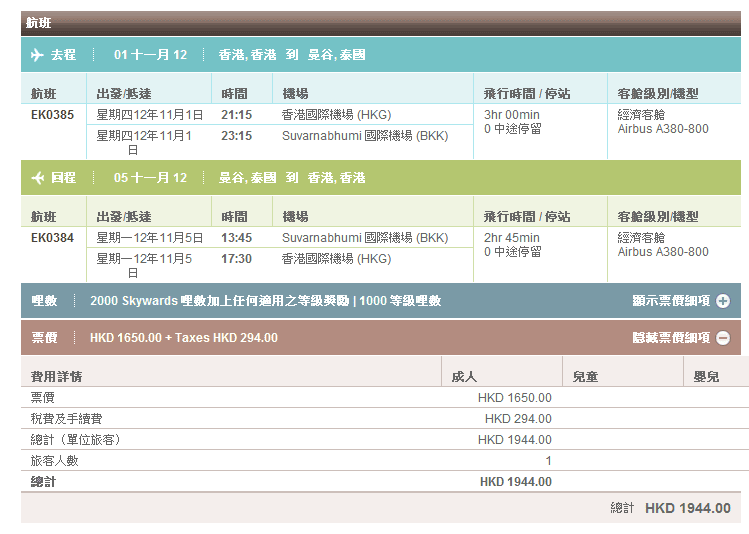Click Suvarnabhumi 國際機場 (BKK) in the return departure row
Image resolution: width=749 pixels, height=534 pixels.
click(x=364, y=238)
